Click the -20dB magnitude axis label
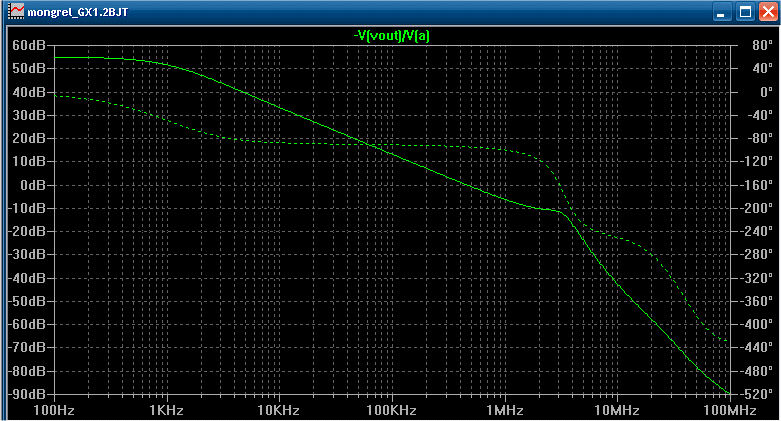The image size is (781, 421). (26, 232)
